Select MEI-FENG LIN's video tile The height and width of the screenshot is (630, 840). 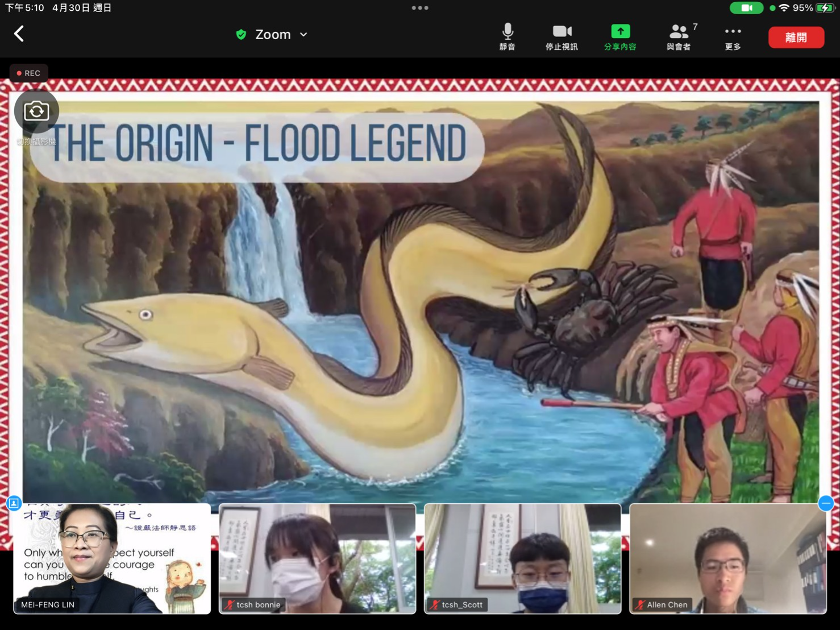coord(112,558)
